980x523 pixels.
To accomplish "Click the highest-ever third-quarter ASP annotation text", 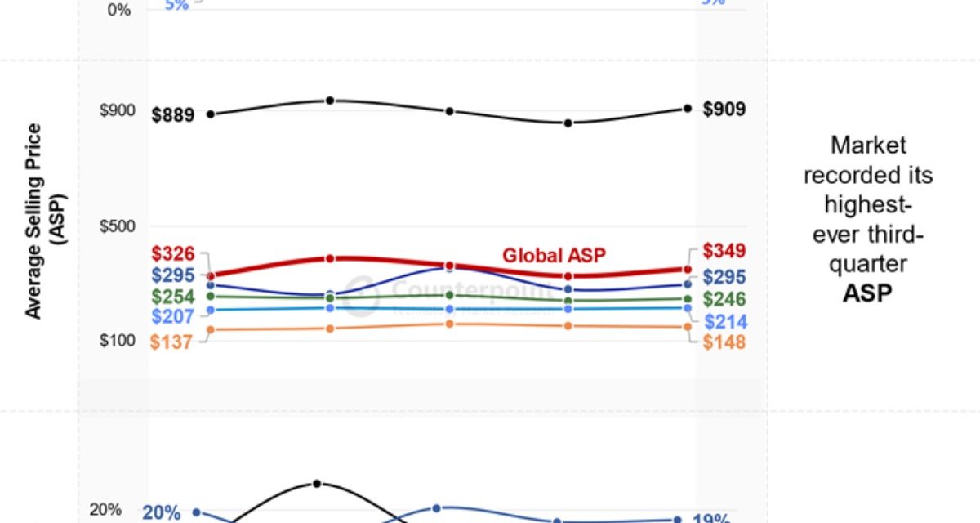I will [x=868, y=219].
